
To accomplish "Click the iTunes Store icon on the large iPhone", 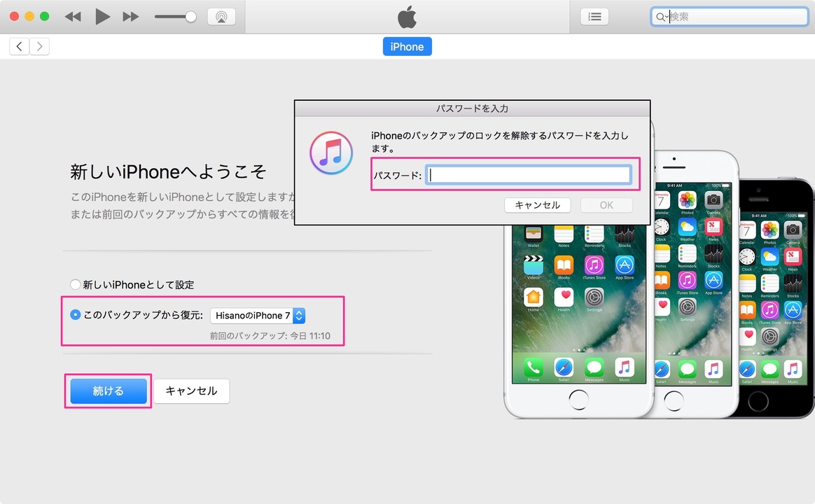I will pos(594,265).
